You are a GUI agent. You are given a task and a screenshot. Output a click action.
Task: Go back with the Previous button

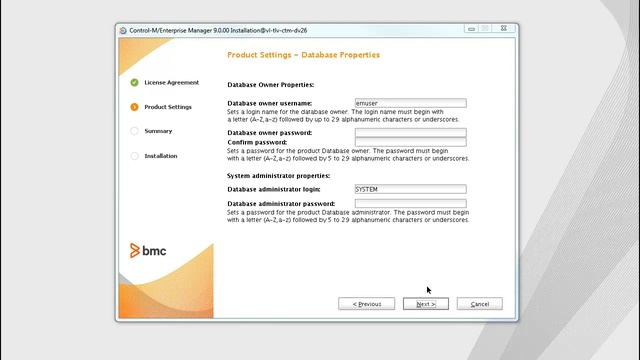point(367,304)
